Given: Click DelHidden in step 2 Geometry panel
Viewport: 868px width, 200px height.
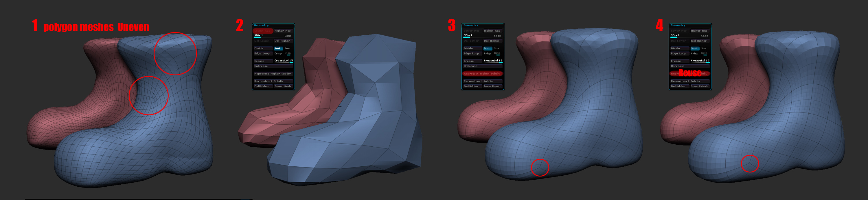Looking at the screenshot, I should tap(264, 86).
